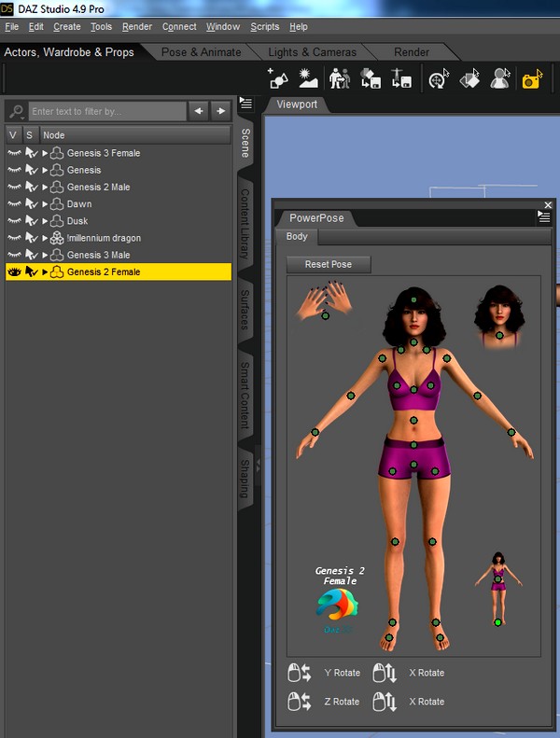Toggle visibility eye for Dawn
Viewport: 560px width, 738px height.
[14, 203]
